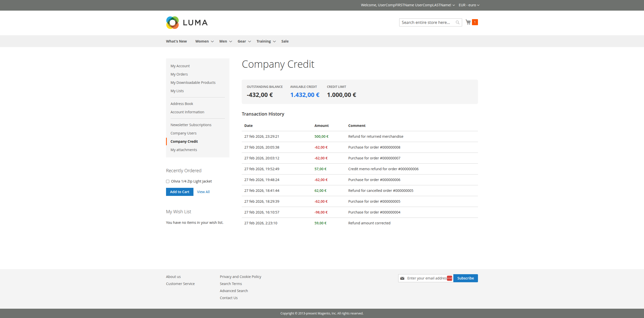Click the envelope icon in newsletter field
The image size is (644, 318).
(x=402, y=278)
